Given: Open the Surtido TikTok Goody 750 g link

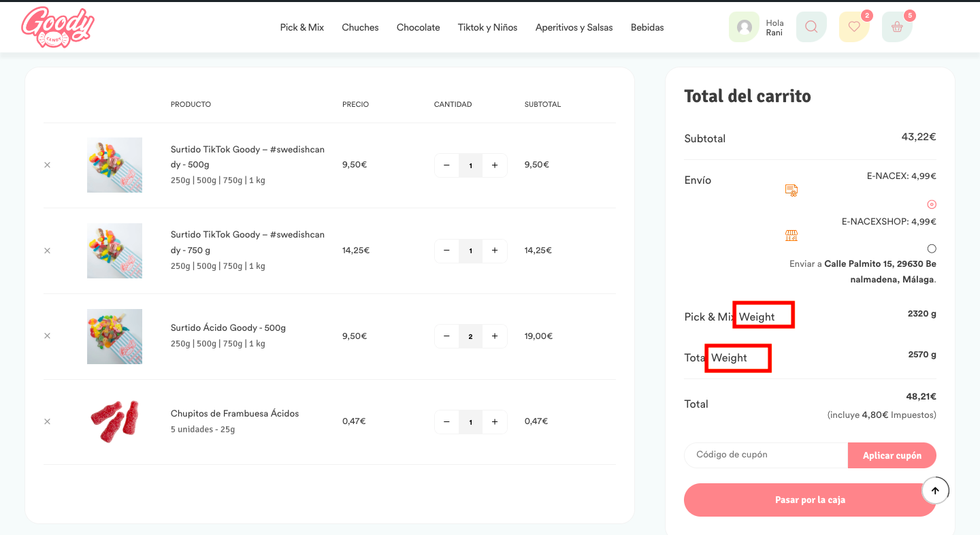Looking at the screenshot, I should pyautogui.click(x=248, y=242).
